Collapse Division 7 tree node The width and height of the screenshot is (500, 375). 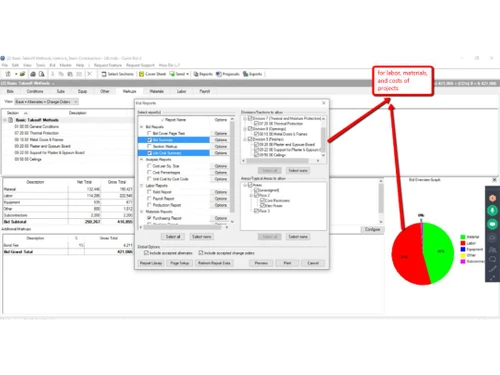click(x=245, y=118)
